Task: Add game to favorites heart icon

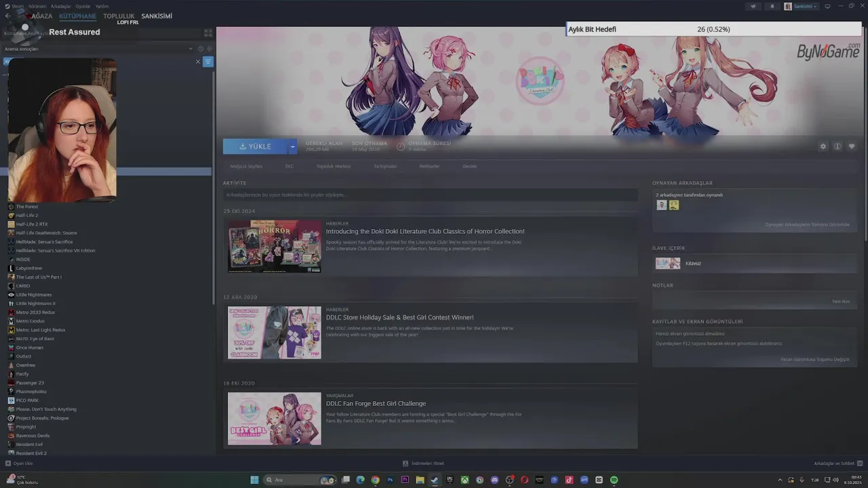Action: pos(852,146)
